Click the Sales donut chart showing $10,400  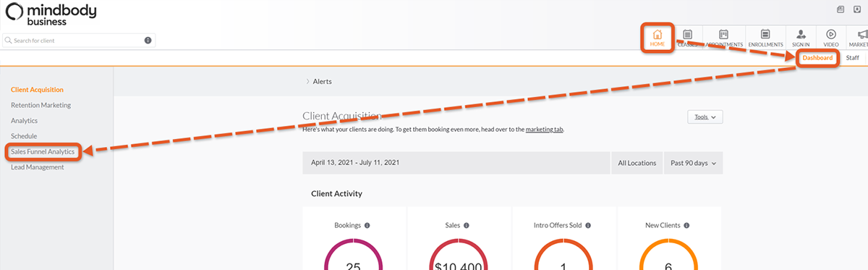[x=459, y=253]
